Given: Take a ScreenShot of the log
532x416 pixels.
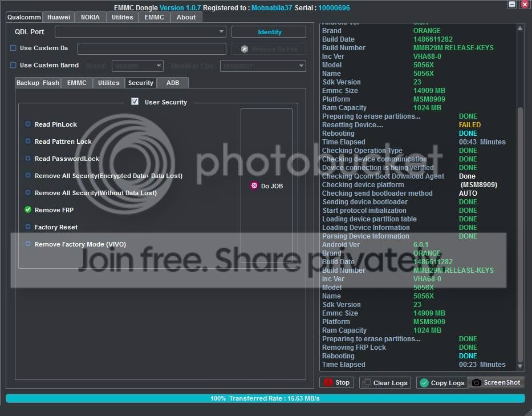Looking at the screenshot, I should click(x=497, y=382).
